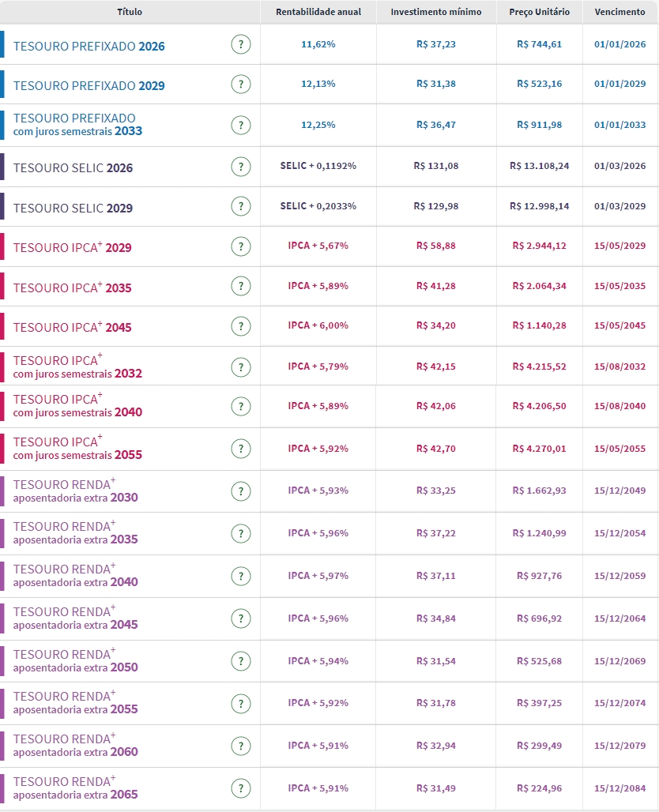659x812 pixels.
Task: Click the Investimento mínimo column header
Action: [x=436, y=13]
